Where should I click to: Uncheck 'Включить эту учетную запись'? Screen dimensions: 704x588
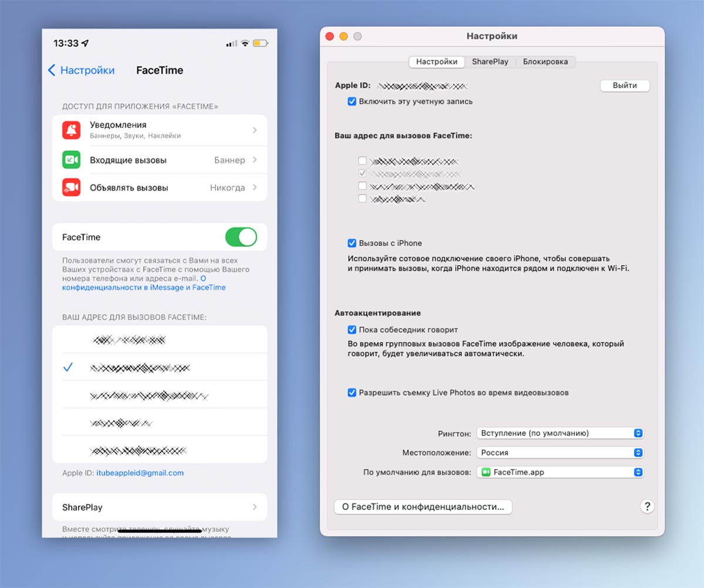coord(352,102)
